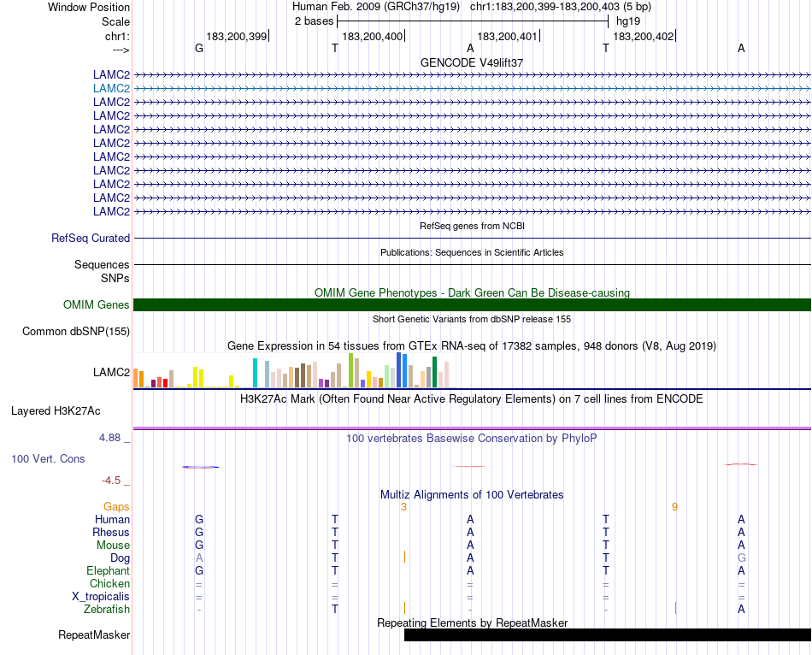Click the -4.5 PhyloP lower scale value
The image size is (812, 655).
[x=111, y=481]
